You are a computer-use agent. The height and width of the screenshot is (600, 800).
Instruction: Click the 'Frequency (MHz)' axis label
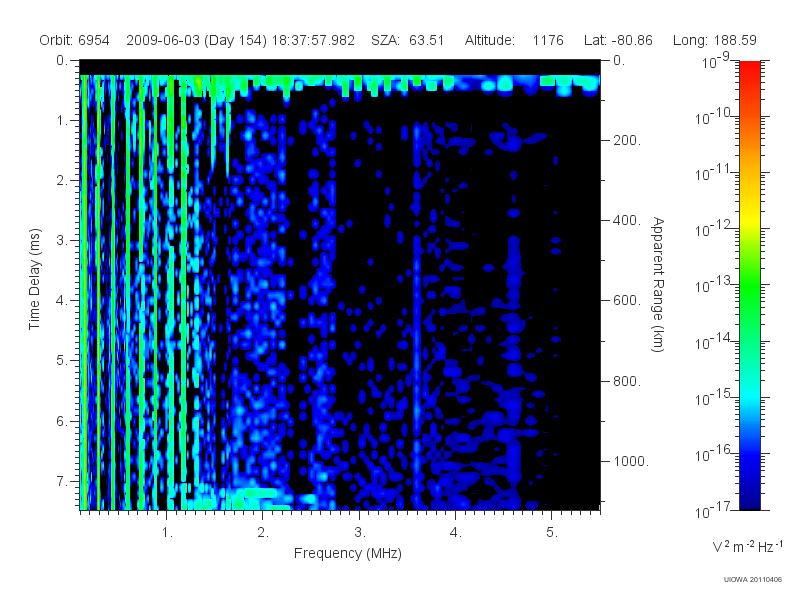tap(347, 553)
